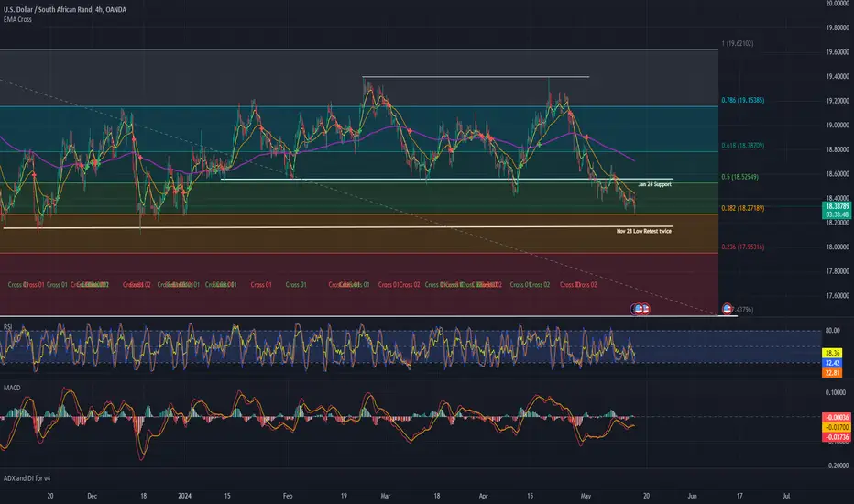The width and height of the screenshot is (854, 504).
Task: Select the MACD pane label
Action: click(x=12, y=388)
